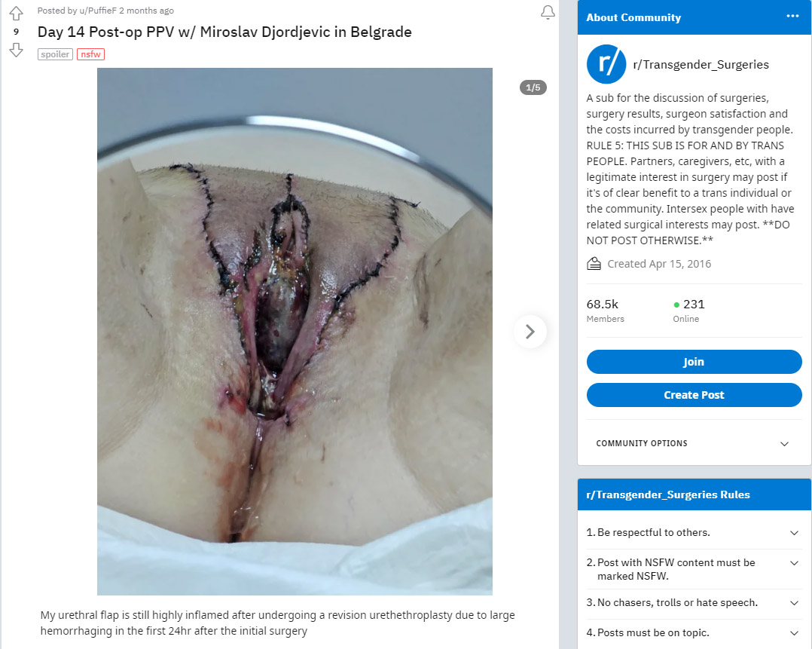Image resolution: width=812 pixels, height=649 pixels.
Task: Click the green online status dot
Action: 676,305
